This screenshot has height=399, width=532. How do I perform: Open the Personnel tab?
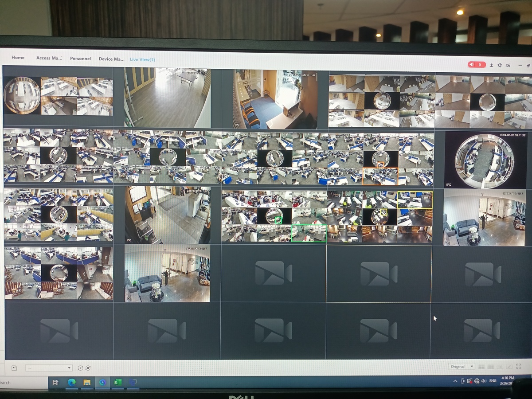(x=80, y=59)
